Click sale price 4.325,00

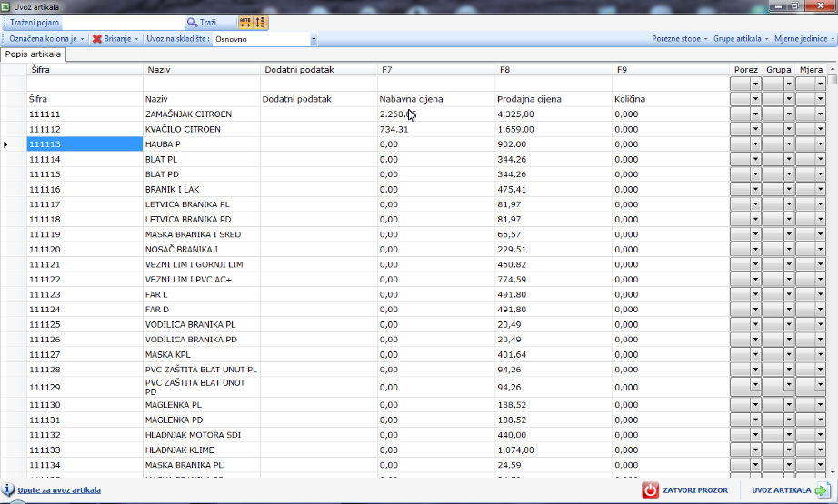coord(554,114)
